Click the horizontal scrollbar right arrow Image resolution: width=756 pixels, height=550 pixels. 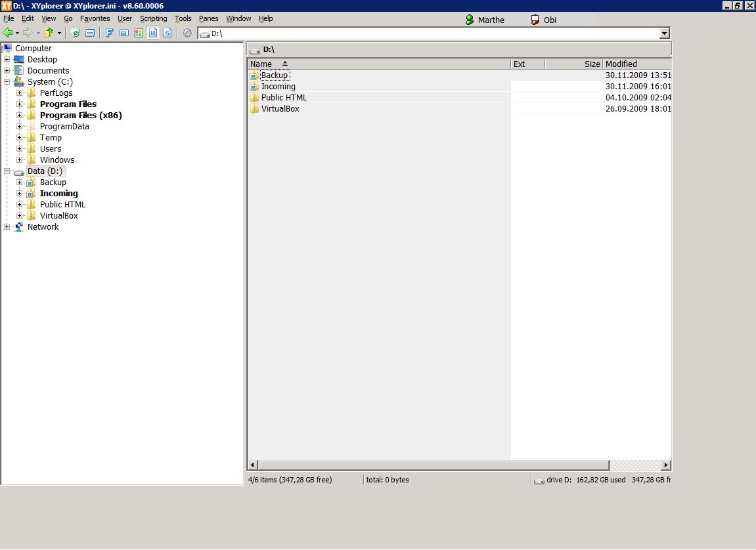666,465
